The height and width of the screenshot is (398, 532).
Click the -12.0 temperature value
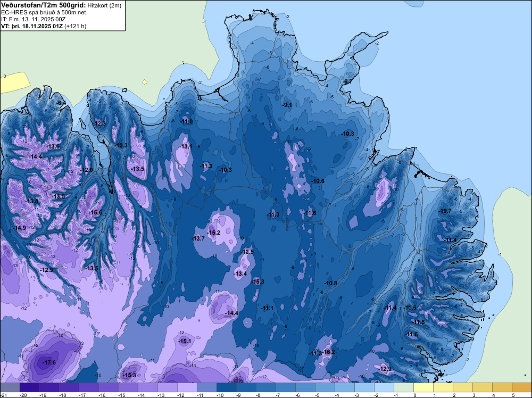[x=86, y=170]
